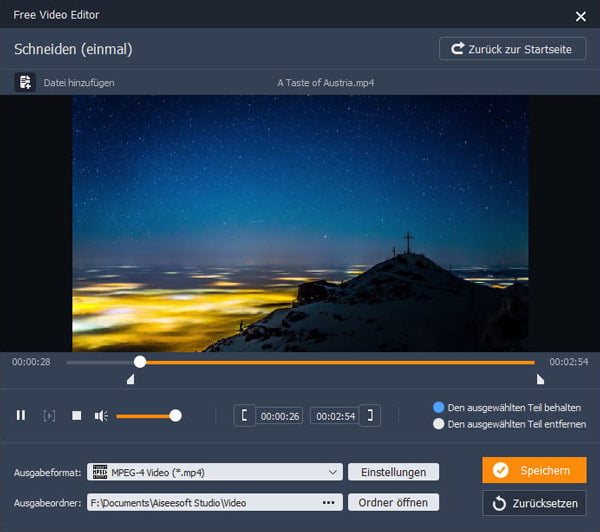Click the start time field 00:00:26
The width and height of the screenshot is (600, 532).
tap(280, 416)
